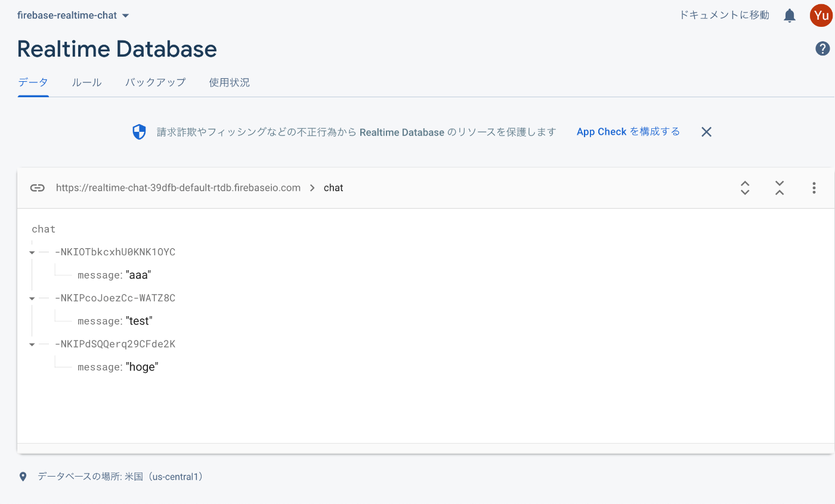Open the notifications bell icon
835x504 pixels.
tap(790, 16)
